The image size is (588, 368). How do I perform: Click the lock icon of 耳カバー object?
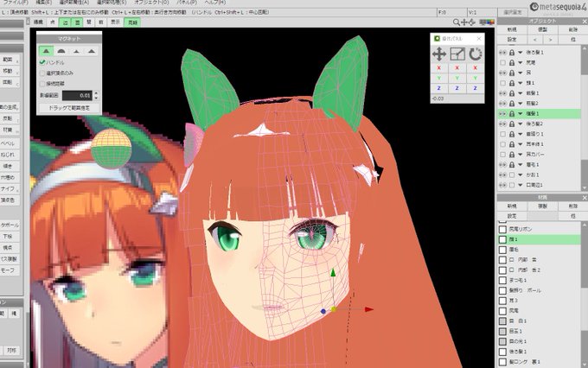512,155
